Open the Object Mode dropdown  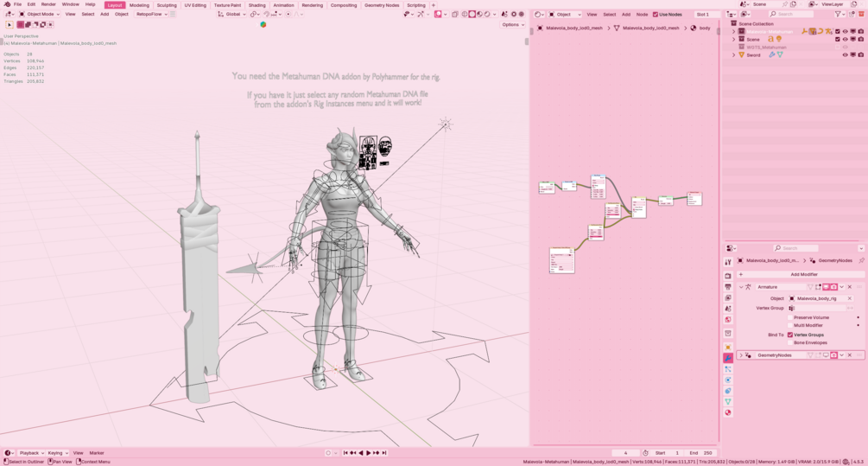[x=40, y=15]
